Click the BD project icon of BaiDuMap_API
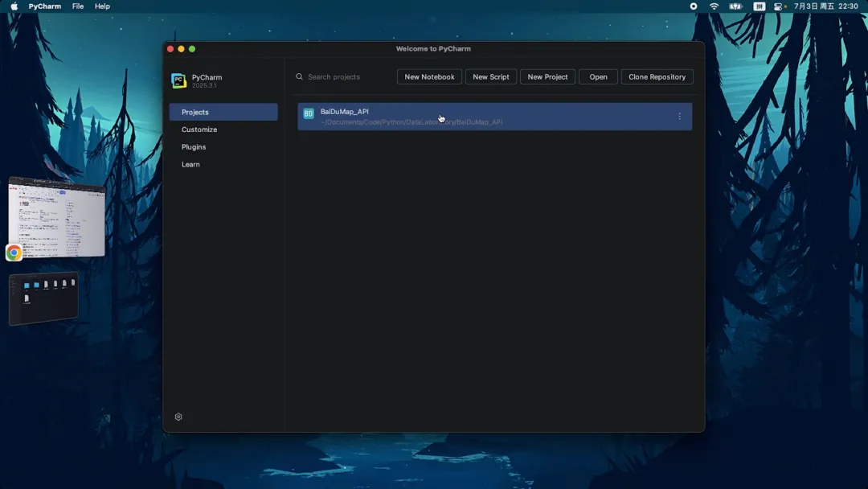868x489 pixels. pos(309,113)
